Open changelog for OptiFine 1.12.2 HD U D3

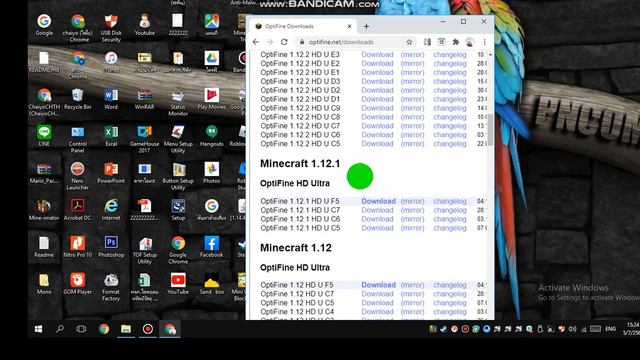click(450, 81)
